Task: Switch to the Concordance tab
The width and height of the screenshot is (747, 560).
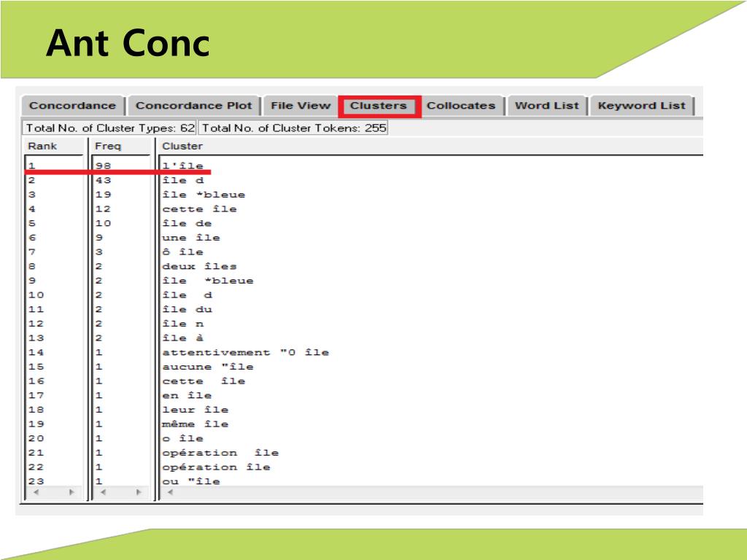Action: coord(72,106)
